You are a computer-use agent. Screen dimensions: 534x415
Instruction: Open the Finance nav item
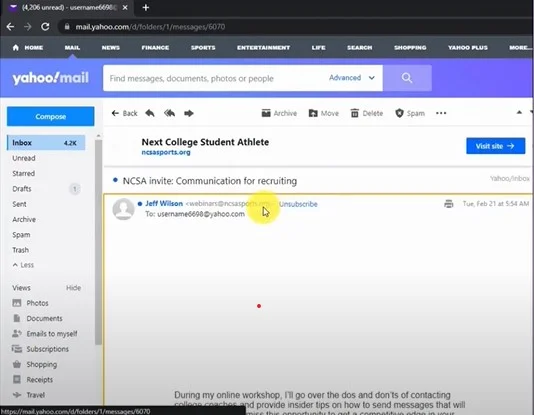(155, 48)
